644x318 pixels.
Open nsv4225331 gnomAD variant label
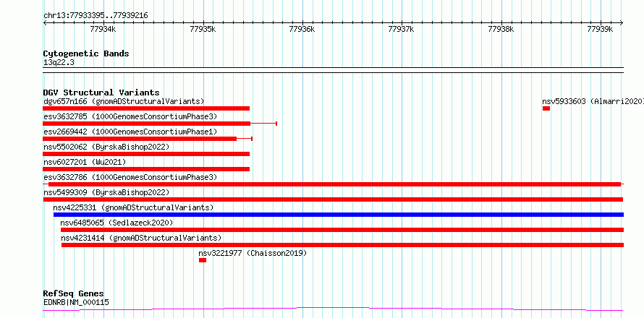pyautogui.click(x=133, y=207)
